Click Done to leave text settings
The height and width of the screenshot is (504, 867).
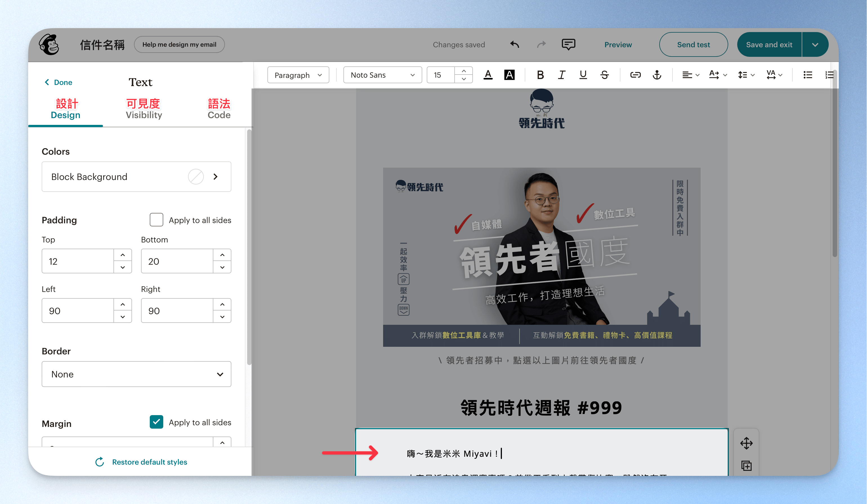point(59,82)
